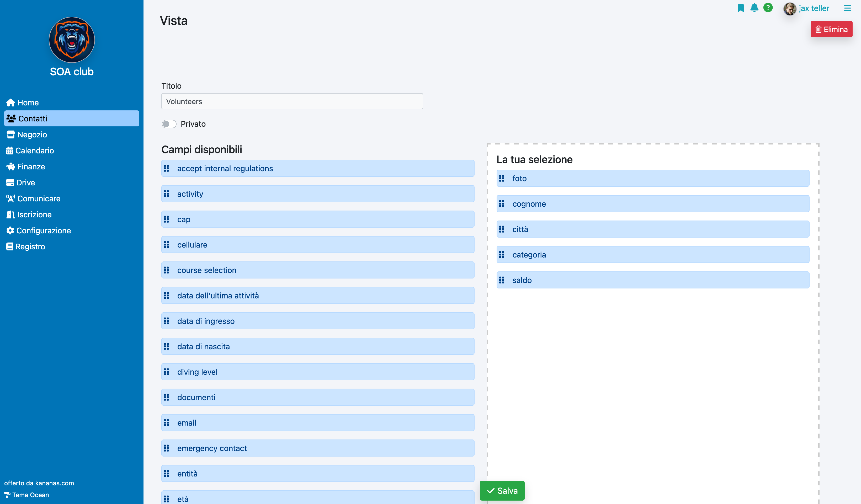The width and height of the screenshot is (861, 504).
Task: Click drag handle beside città in selection
Action: point(502,229)
